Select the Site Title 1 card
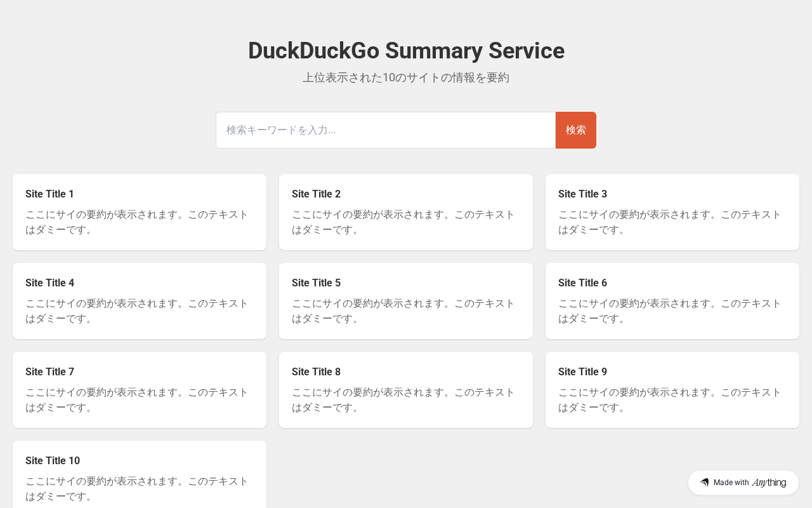812x508 pixels. click(x=140, y=211)
